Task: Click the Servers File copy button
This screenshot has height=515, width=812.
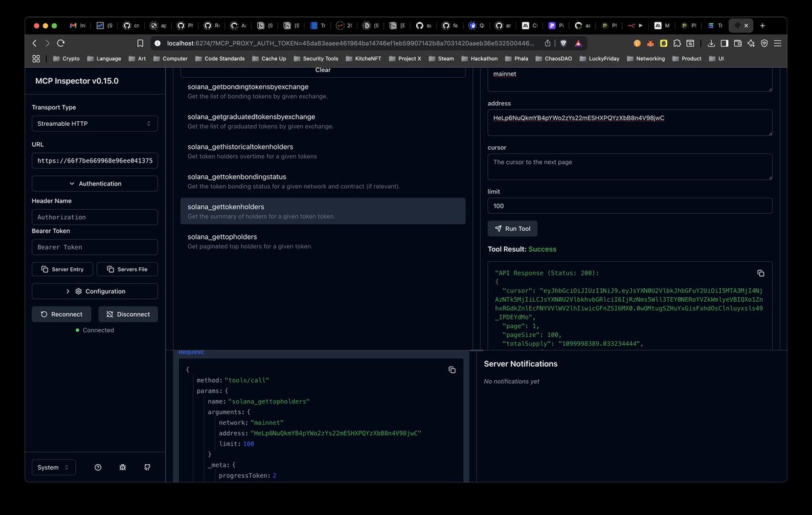Action: [x=127, y=269]
